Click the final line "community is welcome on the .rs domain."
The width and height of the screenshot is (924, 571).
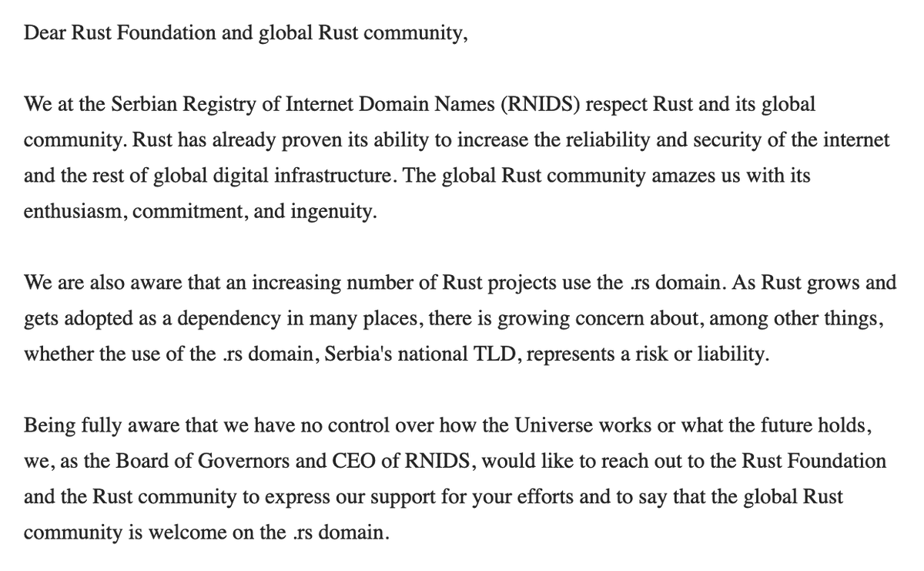207,532
